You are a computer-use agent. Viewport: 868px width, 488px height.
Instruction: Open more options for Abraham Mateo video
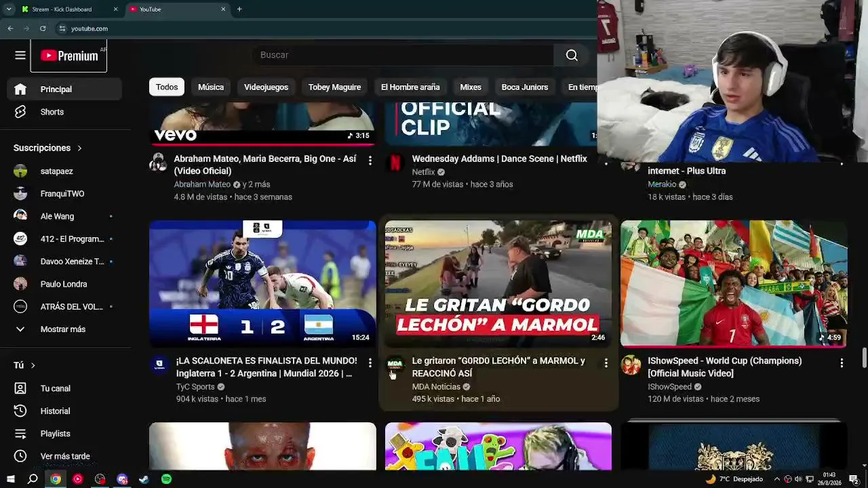[x=370, y=161]
